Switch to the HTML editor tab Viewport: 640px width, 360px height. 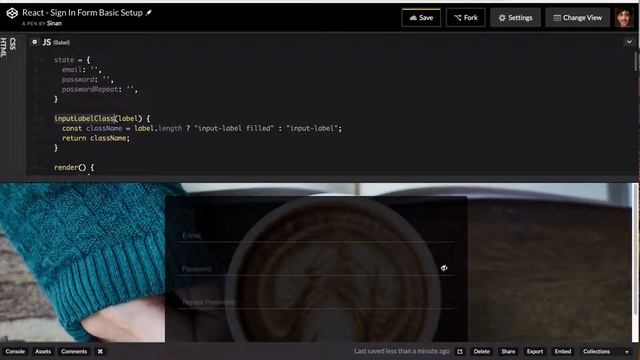pyautogui.click(x=4, y=47)
